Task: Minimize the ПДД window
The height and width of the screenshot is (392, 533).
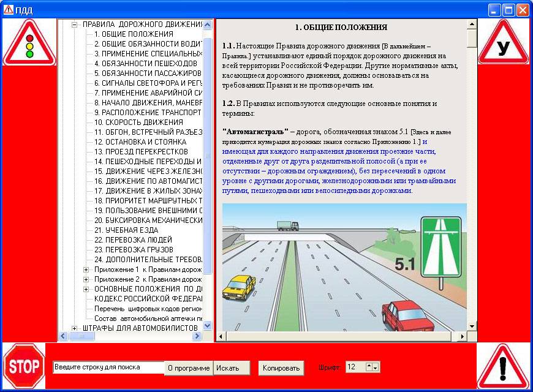Action: pyautogui.click(x=494, y=10)
